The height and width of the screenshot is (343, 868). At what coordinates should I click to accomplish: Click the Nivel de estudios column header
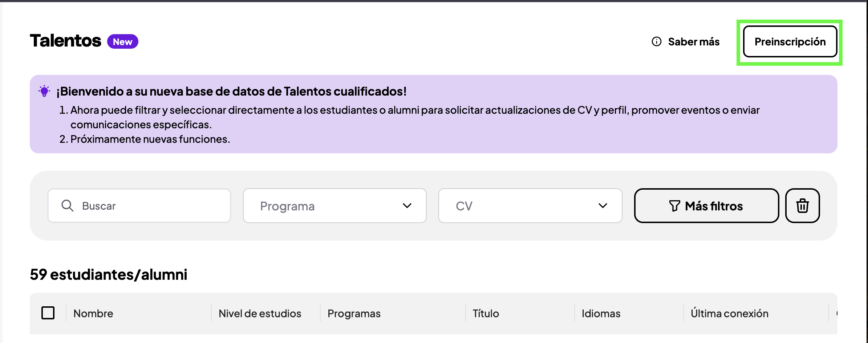(x=260, y=313)
